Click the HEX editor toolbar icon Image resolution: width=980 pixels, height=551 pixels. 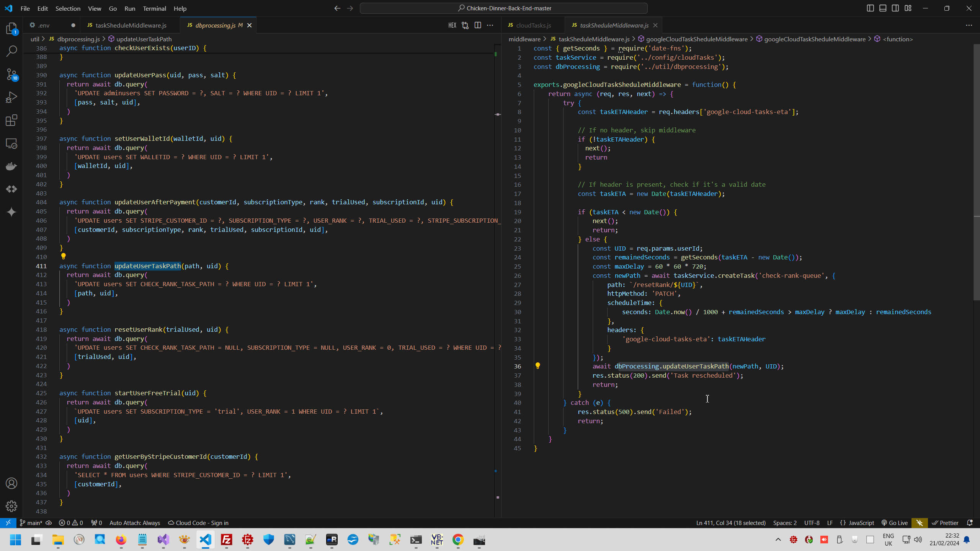pos(452,25)
